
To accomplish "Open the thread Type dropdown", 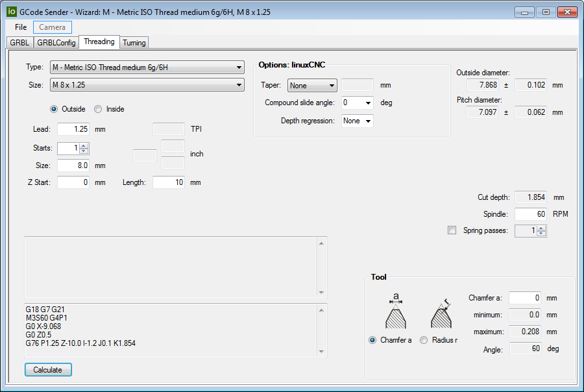I will click(147, 67).
